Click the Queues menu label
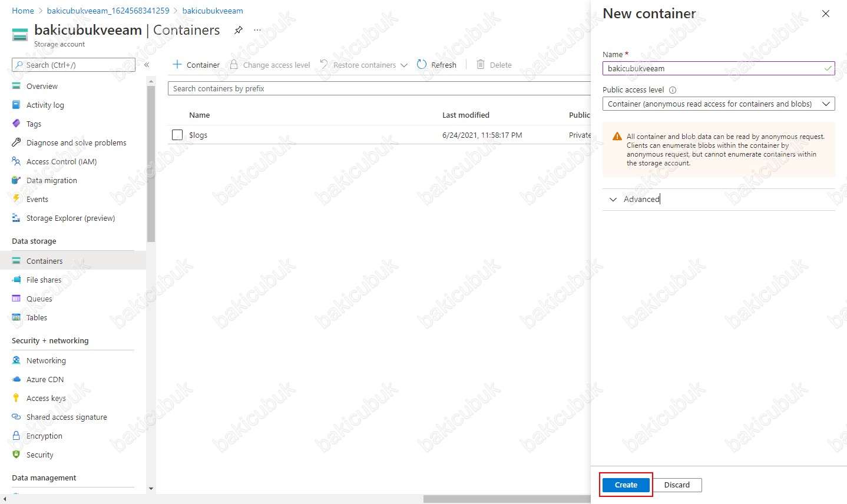 (39, 299)
